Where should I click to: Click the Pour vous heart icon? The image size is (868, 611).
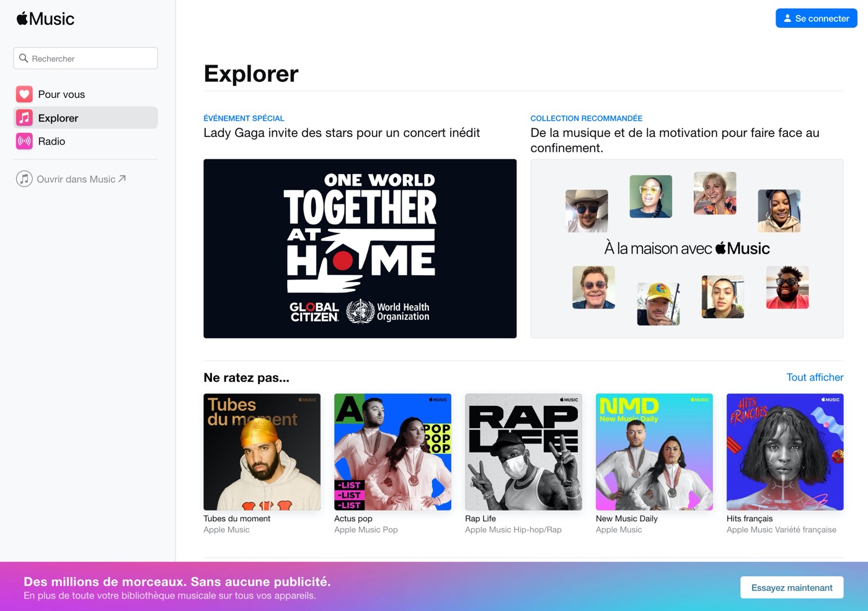[x=24, y=94]
